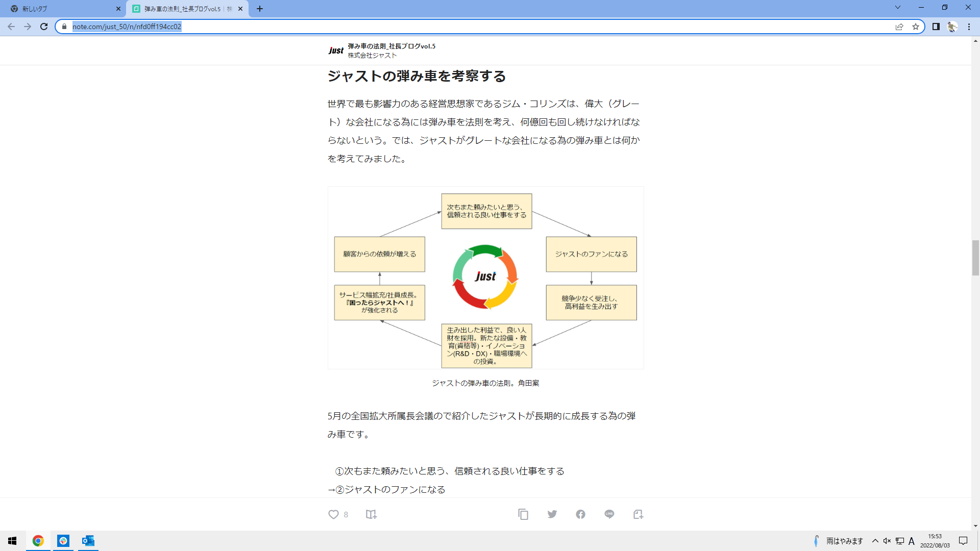Viewport: 980px width, 551px height.
Task: Open network status tray icon
Action: 899,541
